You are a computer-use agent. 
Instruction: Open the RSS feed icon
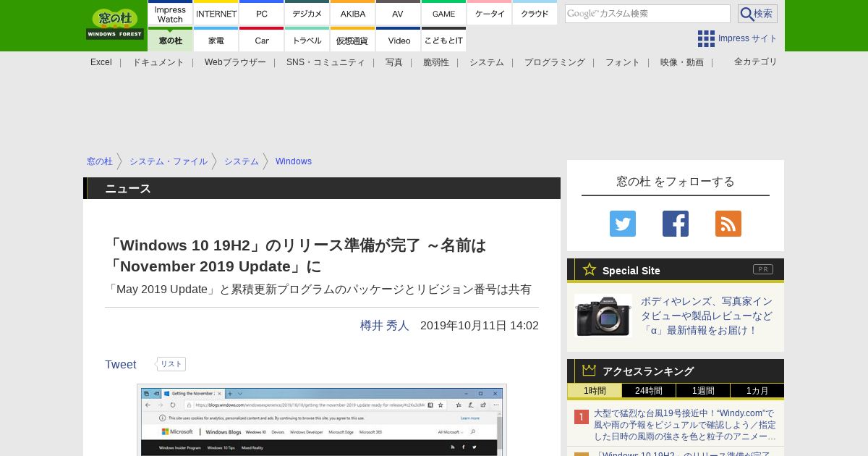pyautogui.click(x=728, y=224)
